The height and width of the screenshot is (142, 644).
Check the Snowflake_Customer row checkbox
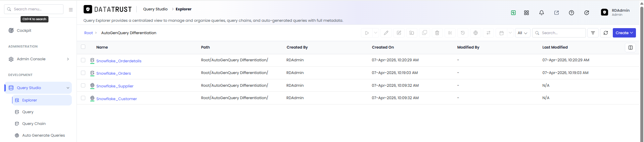coord(83,98)
